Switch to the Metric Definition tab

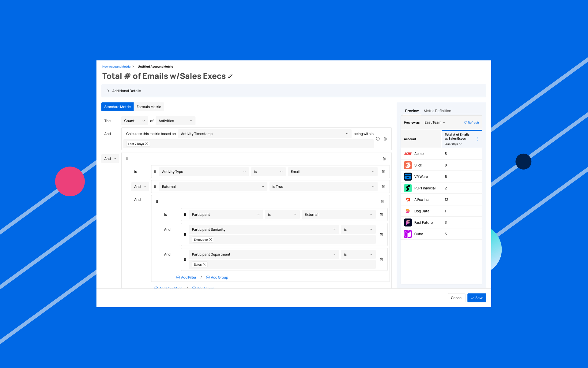(437, 111)
